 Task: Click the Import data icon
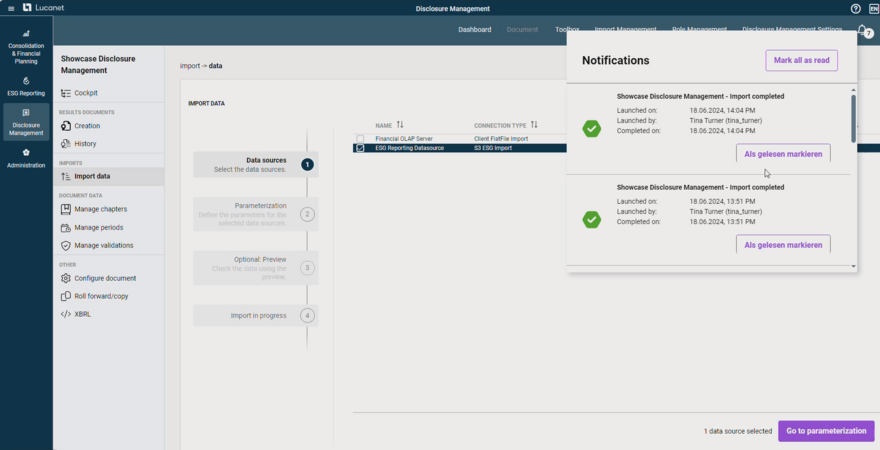click(x=66, y=176)
